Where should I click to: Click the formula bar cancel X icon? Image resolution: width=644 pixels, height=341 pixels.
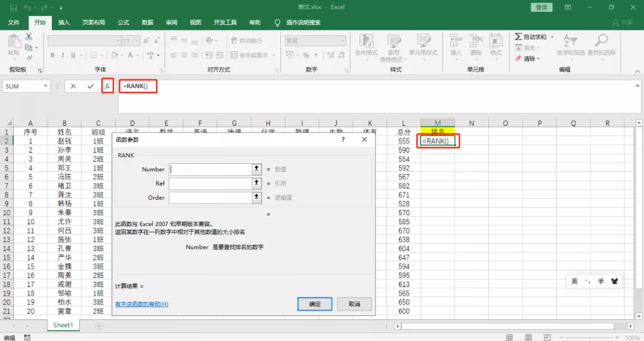point(73,86)
